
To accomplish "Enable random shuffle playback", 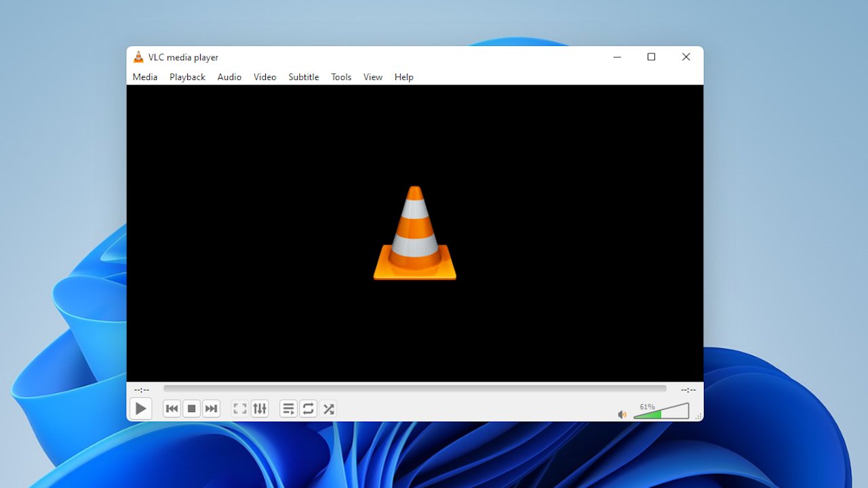I will pos(329,408).
